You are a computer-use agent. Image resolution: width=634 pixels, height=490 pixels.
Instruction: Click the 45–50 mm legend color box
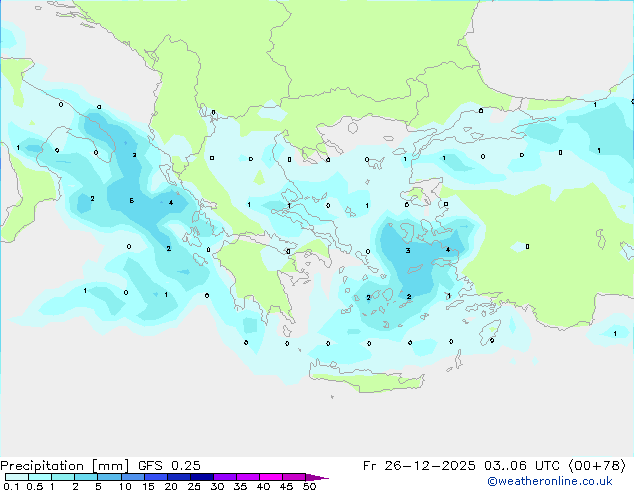(x=294, y=477)
